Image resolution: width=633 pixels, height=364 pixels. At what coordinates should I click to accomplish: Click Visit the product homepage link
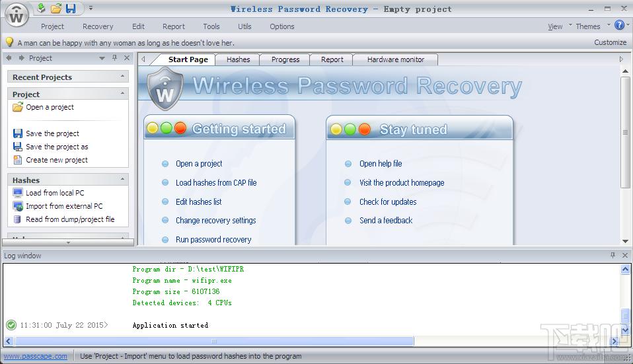(x=402, y=182)
